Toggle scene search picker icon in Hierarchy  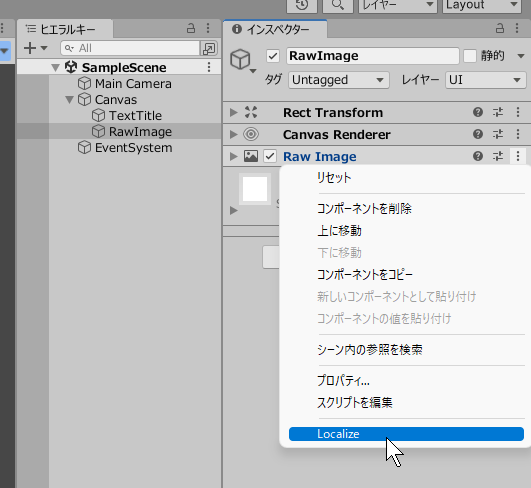pyautogui.click(x=209, y=48)
